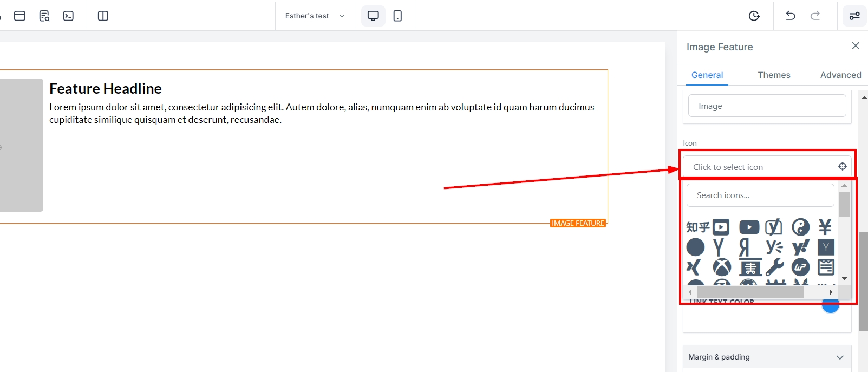Undo the last change
Screen dimensions: 868x372
tap(790, 16)
